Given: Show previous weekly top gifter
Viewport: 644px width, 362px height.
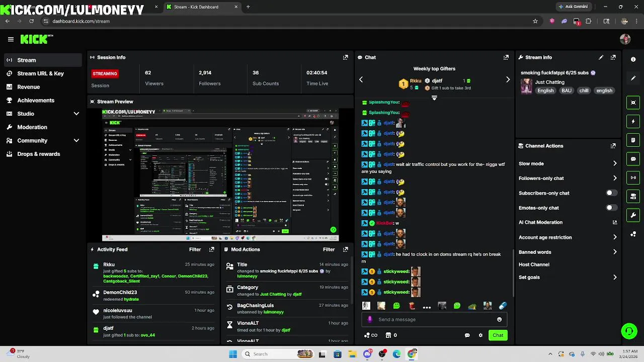Looking at the screenshot, I should click(361, 79).
